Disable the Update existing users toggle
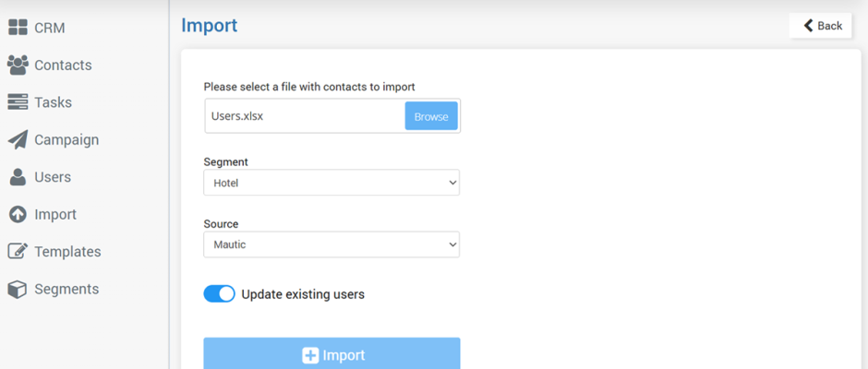The width and height of the screenshot is (868, 369). [219, 294]
